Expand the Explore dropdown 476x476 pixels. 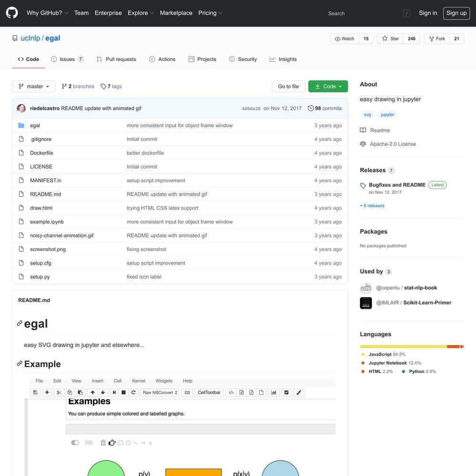point(141,13)
